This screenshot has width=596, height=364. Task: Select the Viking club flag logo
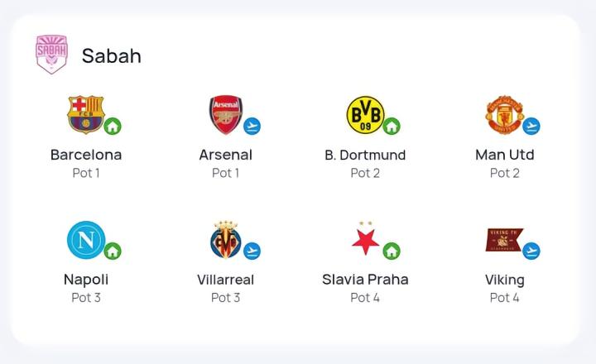coord(504,240)
